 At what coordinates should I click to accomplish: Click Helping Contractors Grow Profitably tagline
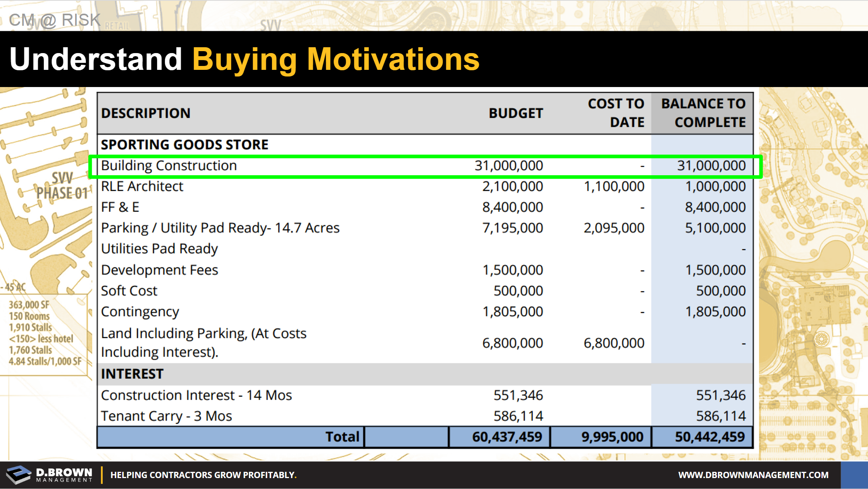[x=203, y=475]
